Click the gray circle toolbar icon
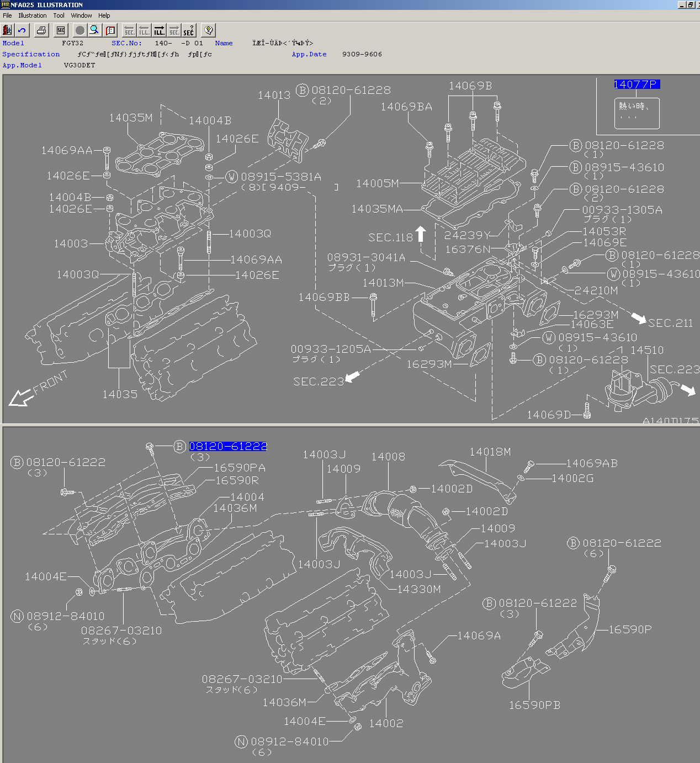This screenshot has height=763, width=700. 80,30
